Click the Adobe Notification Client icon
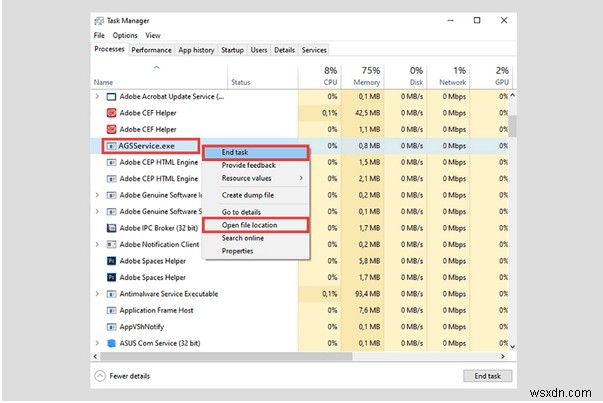Image resolution: width=603 pixels, height=403 pixels. click(x=111, y=245)
